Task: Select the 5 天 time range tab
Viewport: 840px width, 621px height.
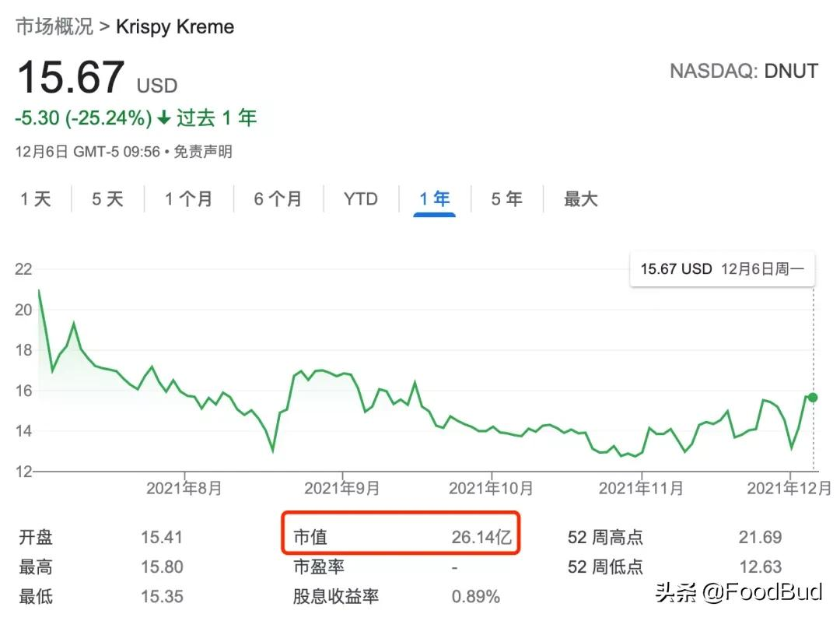Action: (107, 198)
